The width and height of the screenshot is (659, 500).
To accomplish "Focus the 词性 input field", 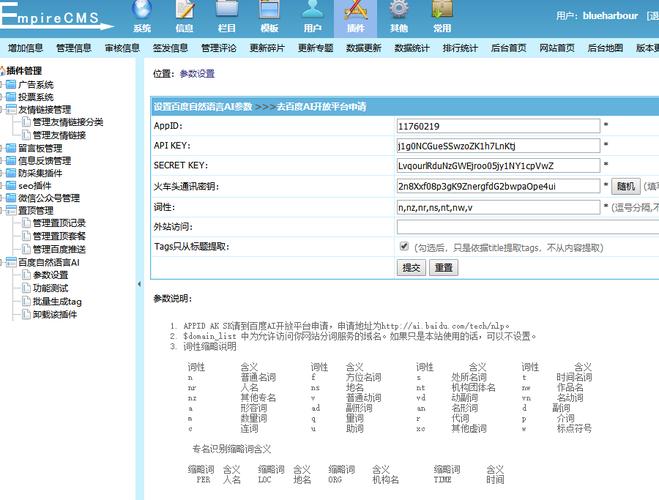I will 498,207.
